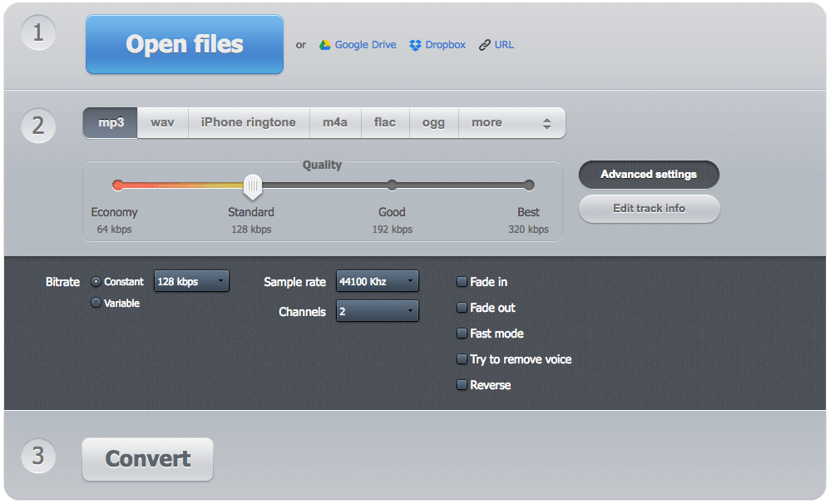Open the Advanced settings panel
Image resolution: width=835 pixels, height=504 pixels.
[x=648, y=175]
